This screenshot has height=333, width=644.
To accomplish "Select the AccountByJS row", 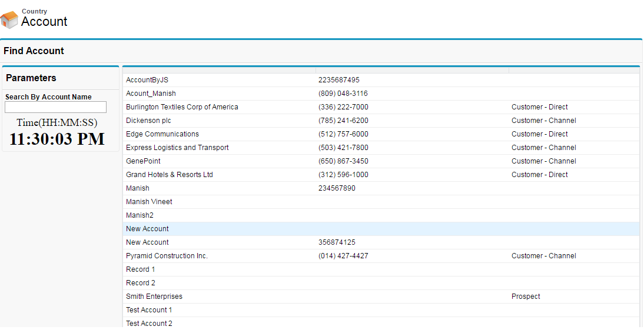I will pos(381,80).
